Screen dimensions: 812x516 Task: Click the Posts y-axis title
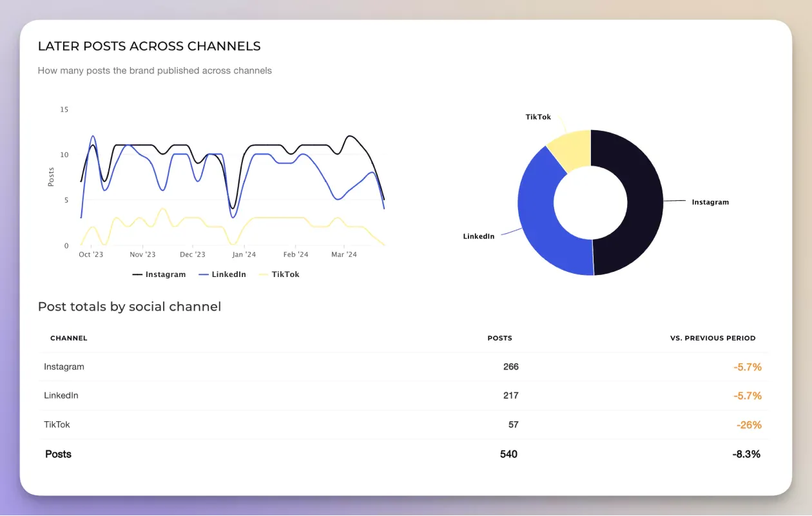tap(51, 177)
